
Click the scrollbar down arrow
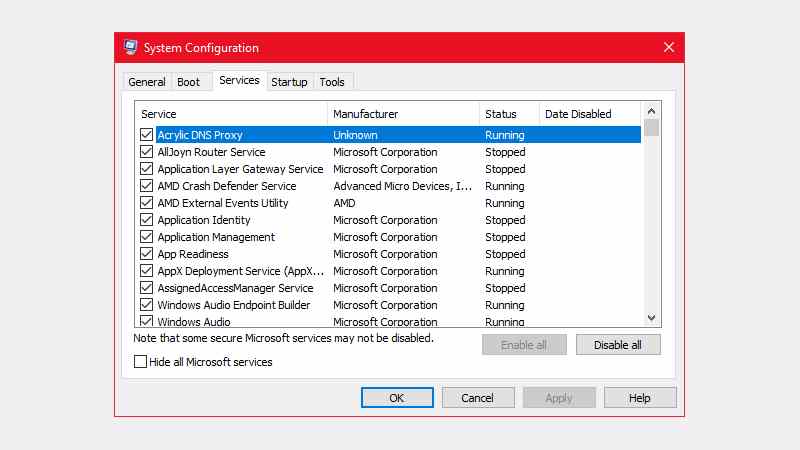(x=651, y=318)
